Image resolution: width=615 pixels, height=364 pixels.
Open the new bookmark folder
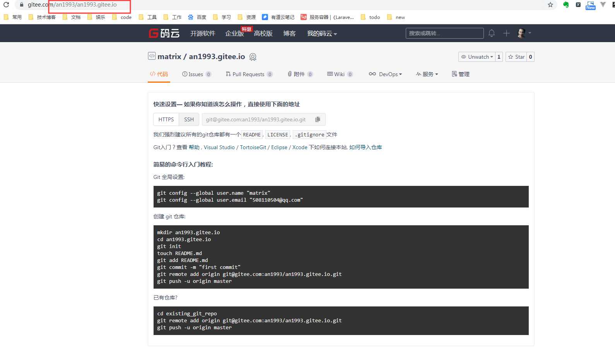click(x=396, y=17)
